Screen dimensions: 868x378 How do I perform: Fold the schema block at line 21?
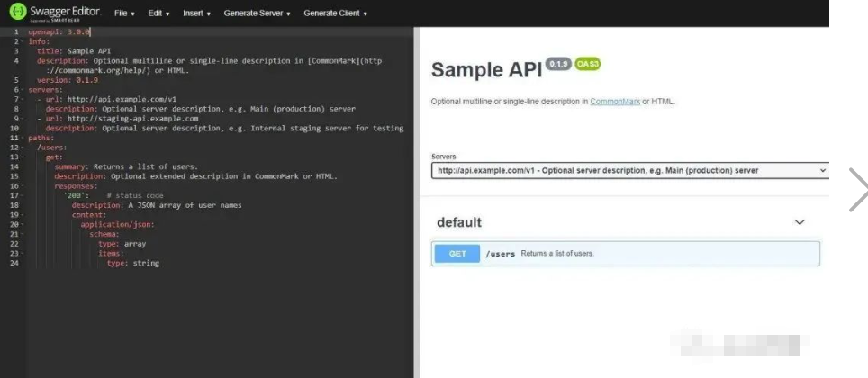tap(23, 234)
